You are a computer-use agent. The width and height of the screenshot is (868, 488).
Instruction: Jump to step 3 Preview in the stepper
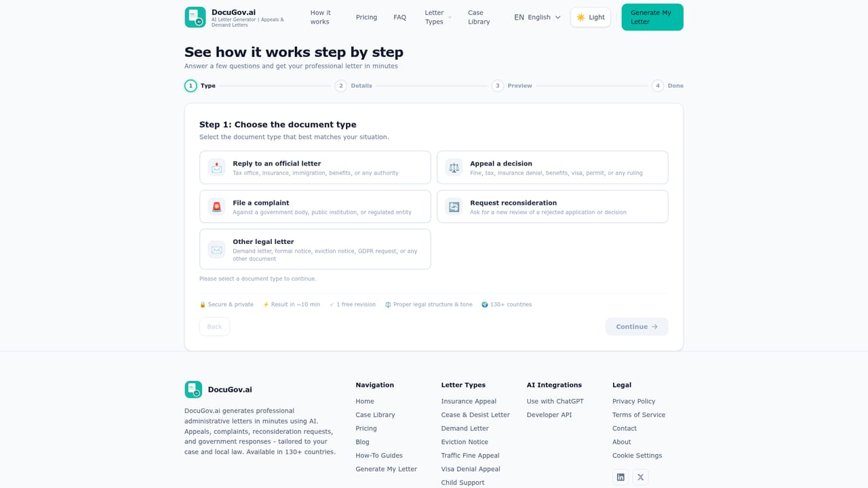tap(512, 85)
